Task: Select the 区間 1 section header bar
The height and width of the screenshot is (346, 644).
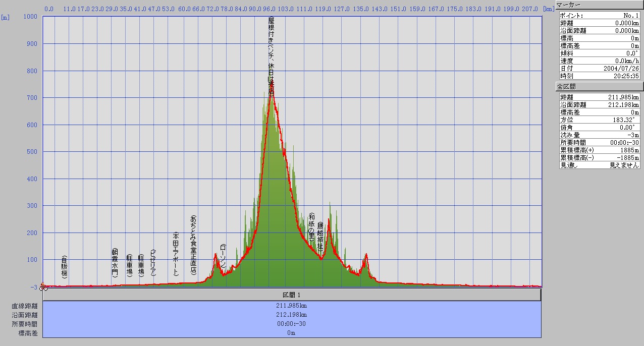Action: coord(292,295)
